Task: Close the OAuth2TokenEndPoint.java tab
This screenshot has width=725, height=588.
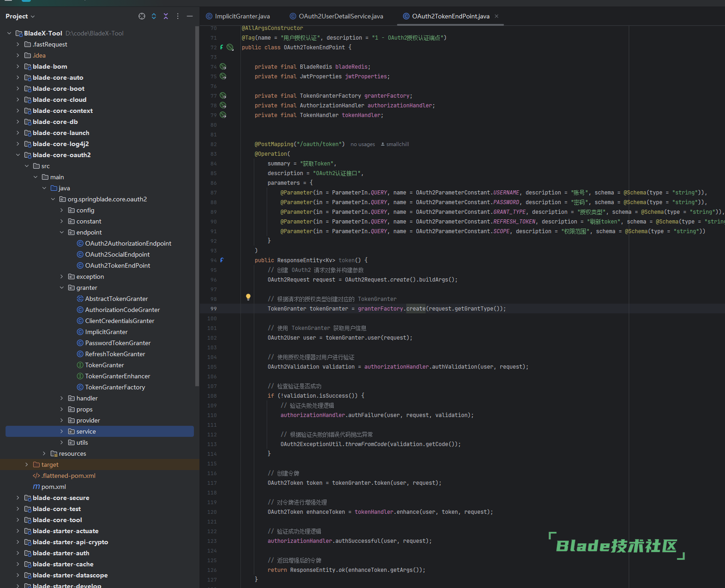Action: (497, 16)
